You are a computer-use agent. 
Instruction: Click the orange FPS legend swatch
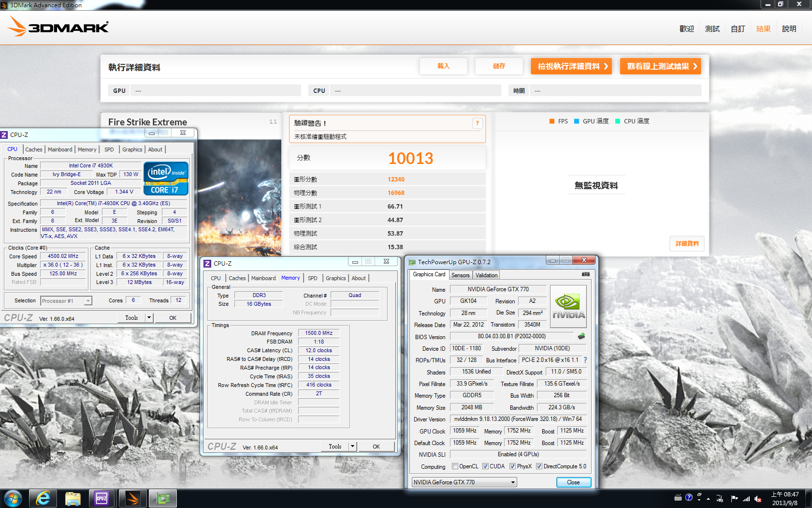click(552, 121)
